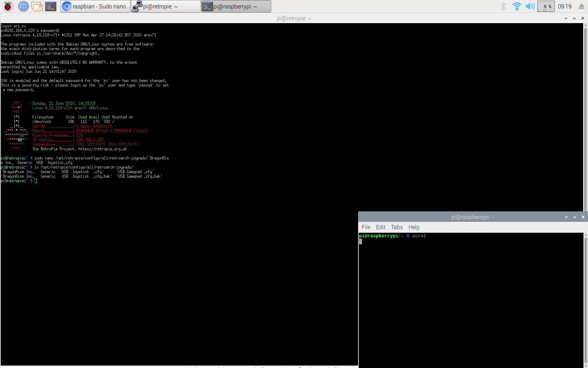Click the /dev/root filesystem row
The height and width of the screenshot is (368, 588).
tap(73, 122)
